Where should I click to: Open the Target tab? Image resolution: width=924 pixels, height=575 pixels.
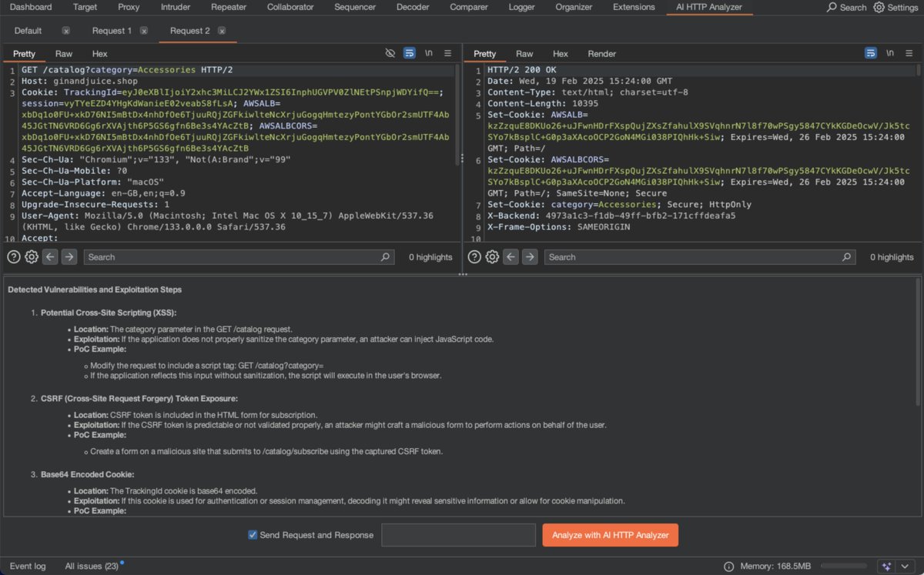point(85,7)
